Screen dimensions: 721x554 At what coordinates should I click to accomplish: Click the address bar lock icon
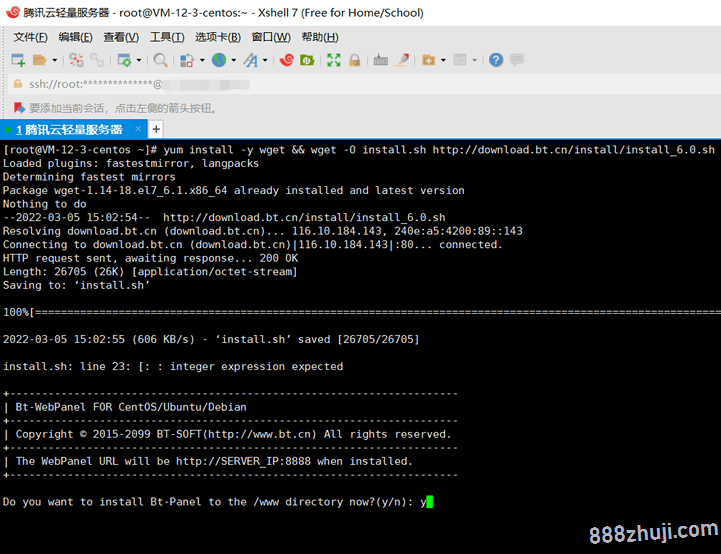[x=17, y=84]
